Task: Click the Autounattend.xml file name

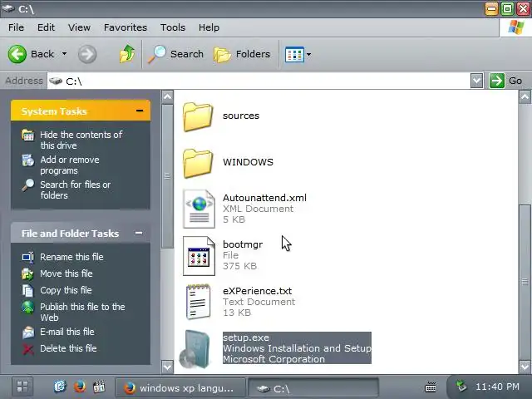Action: coord(264,198)
